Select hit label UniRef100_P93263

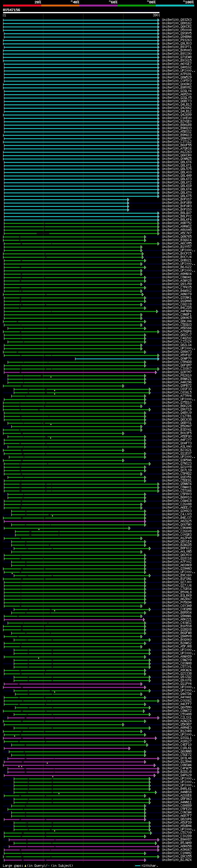coord(177,40)
